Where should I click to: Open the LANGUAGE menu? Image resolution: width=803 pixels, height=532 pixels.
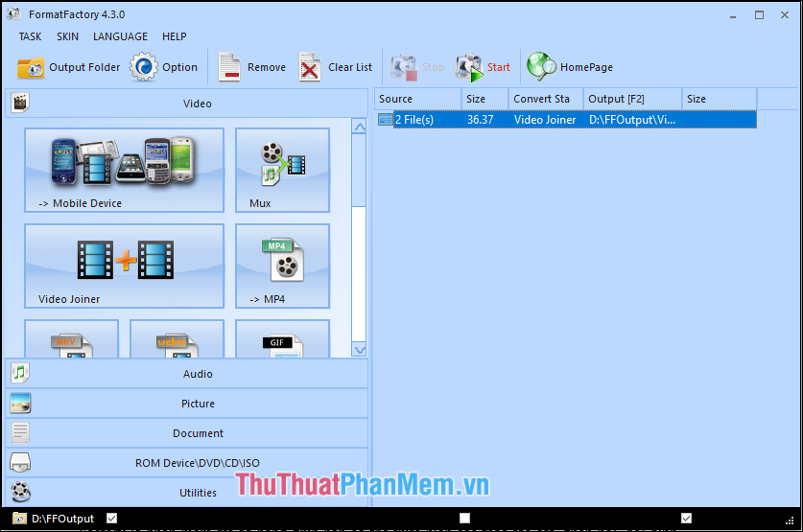[120, 36]
